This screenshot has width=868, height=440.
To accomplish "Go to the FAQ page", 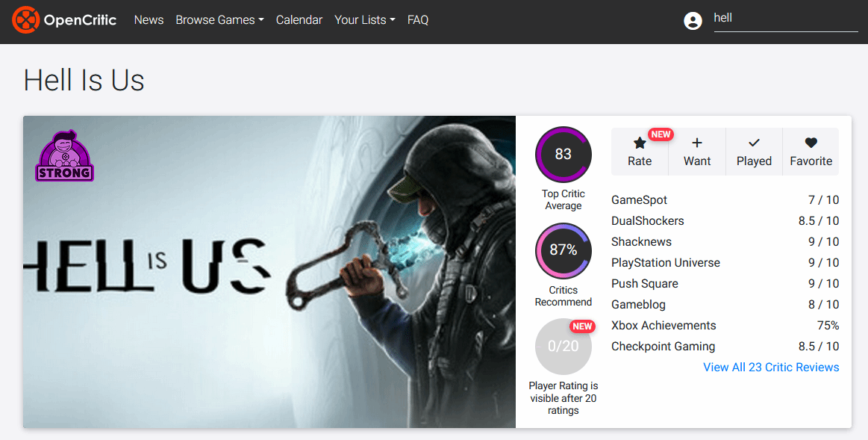I will 418,20.
